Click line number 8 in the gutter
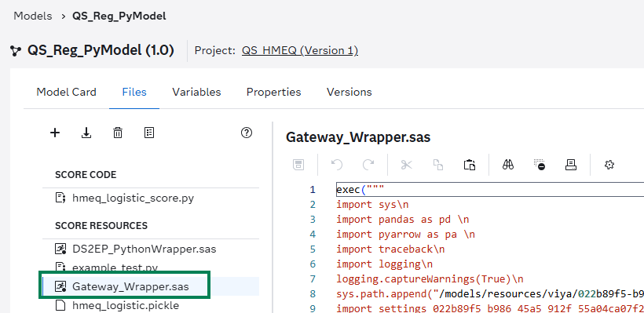 click(313, 293)
